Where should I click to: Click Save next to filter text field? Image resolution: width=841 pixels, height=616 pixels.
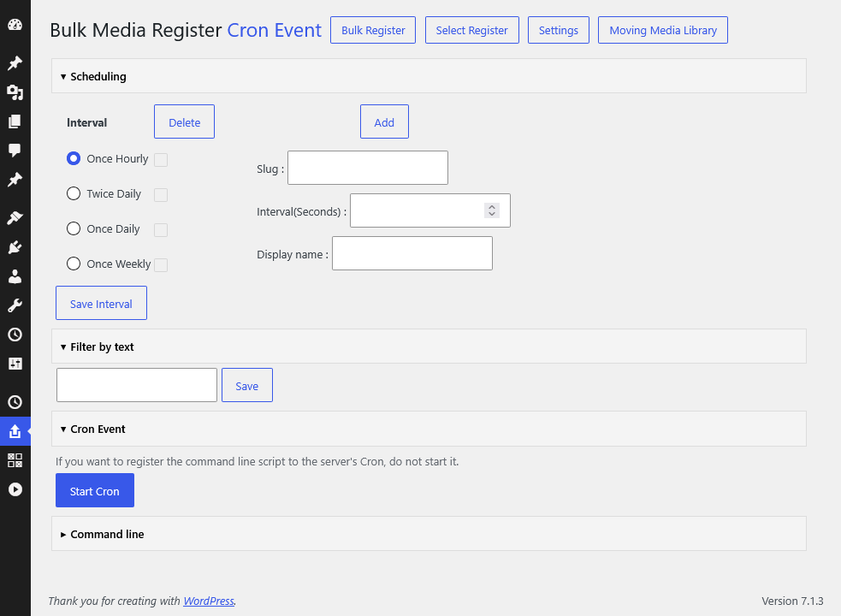[247, 385]
